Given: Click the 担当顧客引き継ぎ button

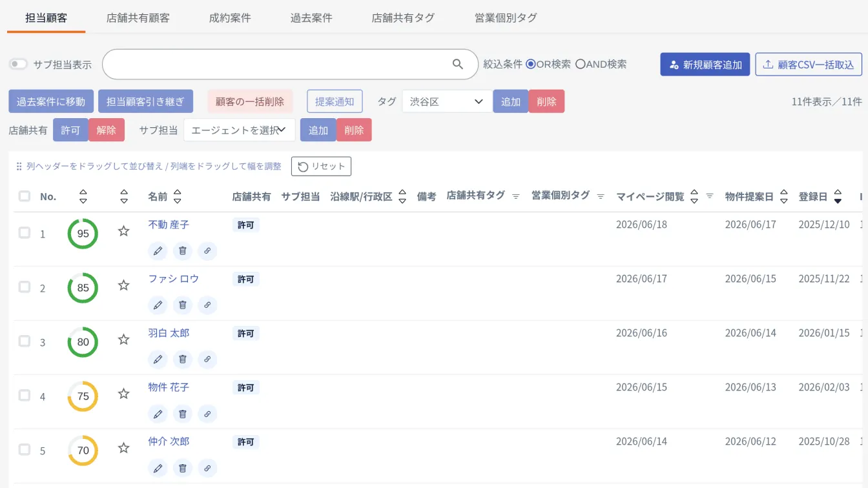Looking at the screenshot, I should [145, 101].
